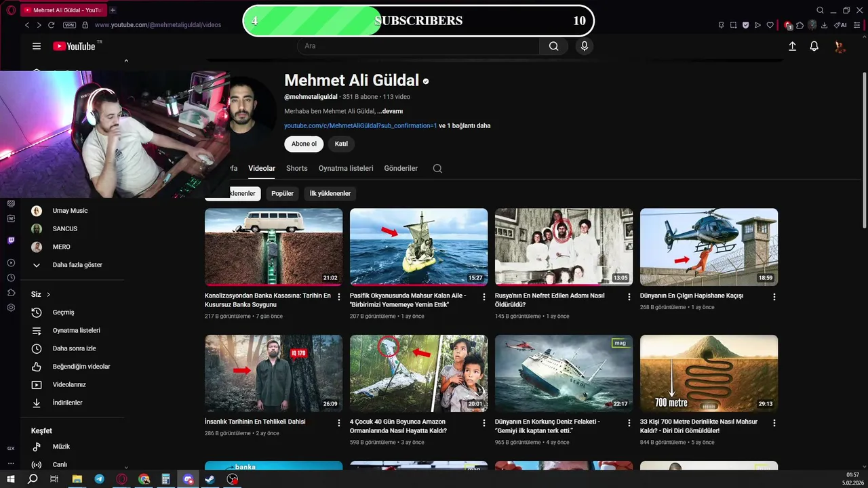This screenshot has height=488, width=868.
Task: Open the Opera GX menu logo
Action: tap(10, 10)
